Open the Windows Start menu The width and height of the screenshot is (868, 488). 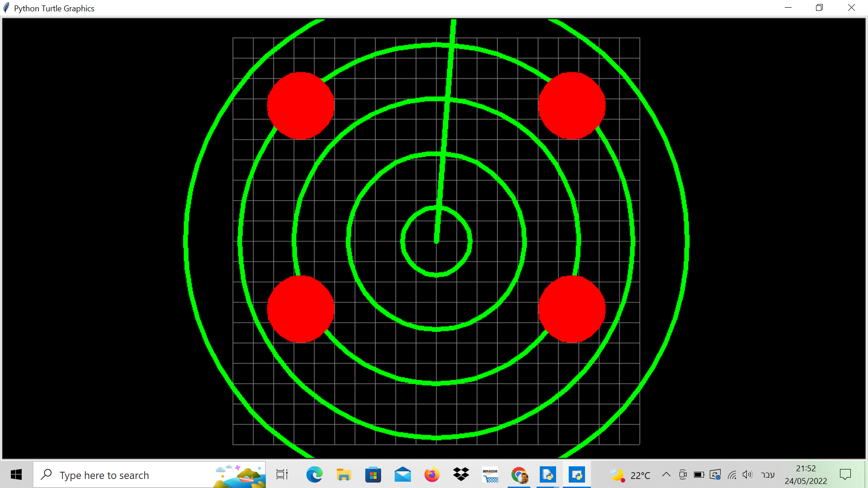tap(16, 475)
